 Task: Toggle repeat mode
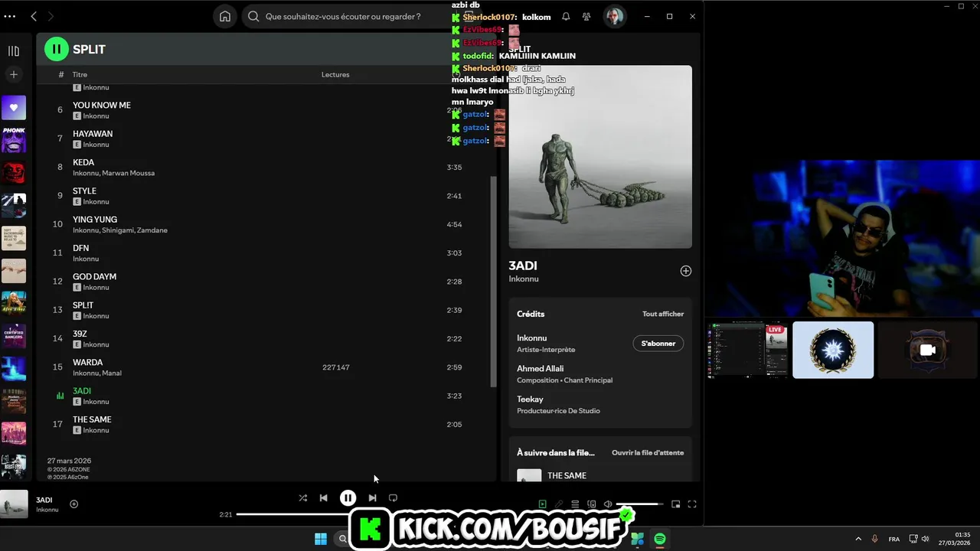tap(393, 497)
